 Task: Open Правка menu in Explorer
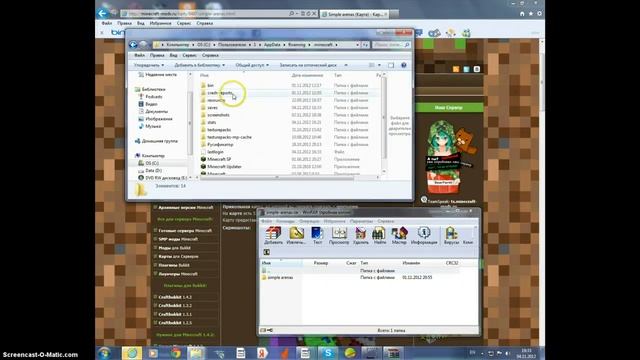click(x=157, y=55)
